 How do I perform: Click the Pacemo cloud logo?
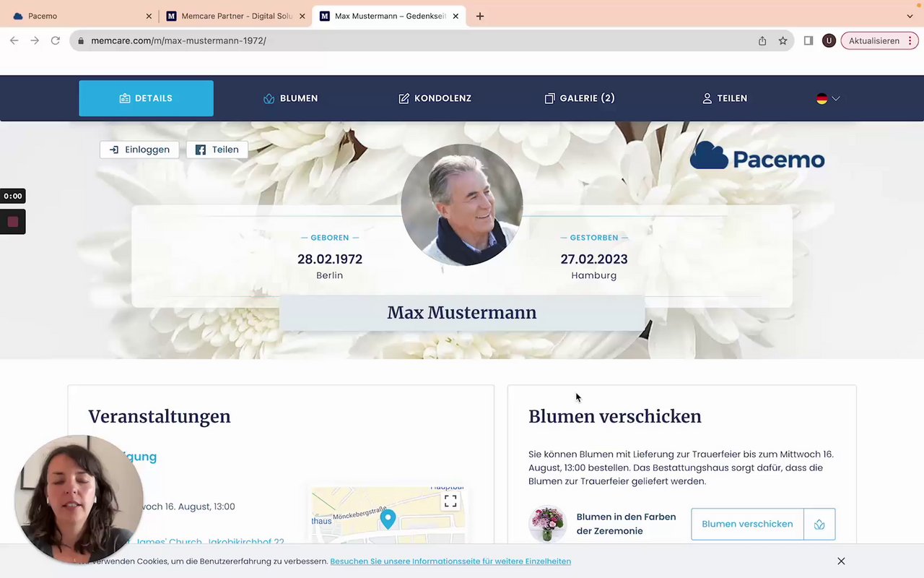click(757, 157)
